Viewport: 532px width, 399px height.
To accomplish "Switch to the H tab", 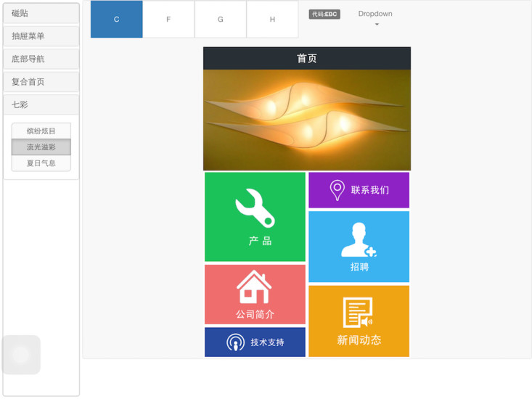I will click(x=272, y=20).
